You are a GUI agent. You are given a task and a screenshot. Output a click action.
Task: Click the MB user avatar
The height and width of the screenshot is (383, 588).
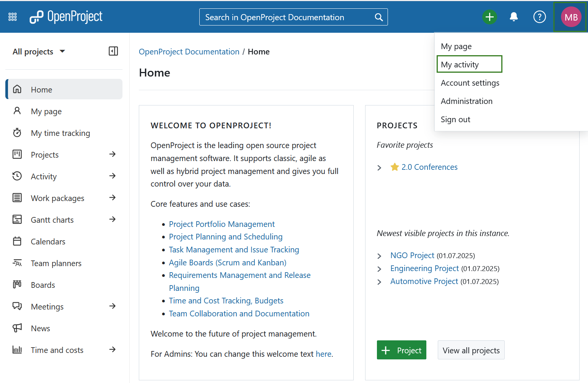click(571, 17)
